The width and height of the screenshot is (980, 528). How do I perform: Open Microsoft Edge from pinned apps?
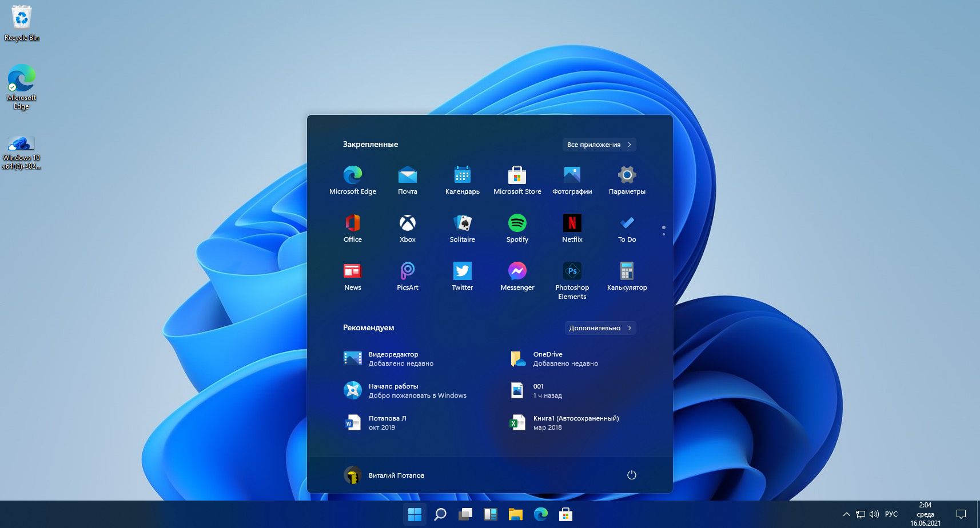click(353, 180)
